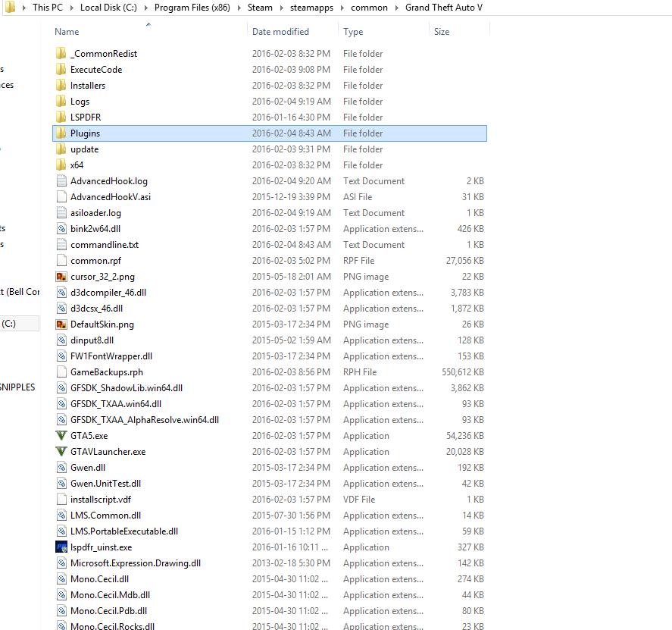Navigate to steamapps breadcrumb
Screen dimensions: 672x630
pos(311,8)
